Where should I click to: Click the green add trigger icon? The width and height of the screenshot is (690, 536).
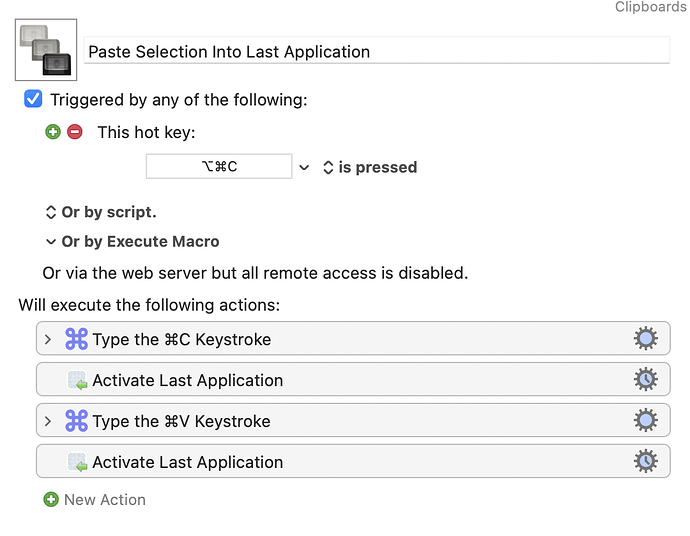pyautogui.click(x=53, y=132)
